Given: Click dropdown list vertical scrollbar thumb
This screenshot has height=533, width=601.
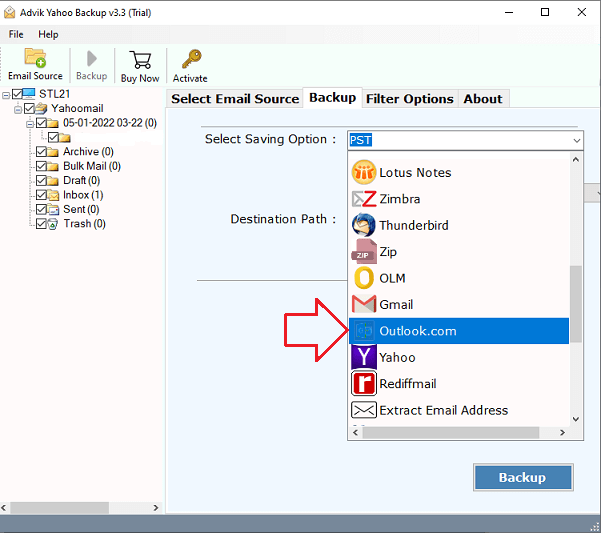Looking at the screenshot, I should [x=576, y=303].
